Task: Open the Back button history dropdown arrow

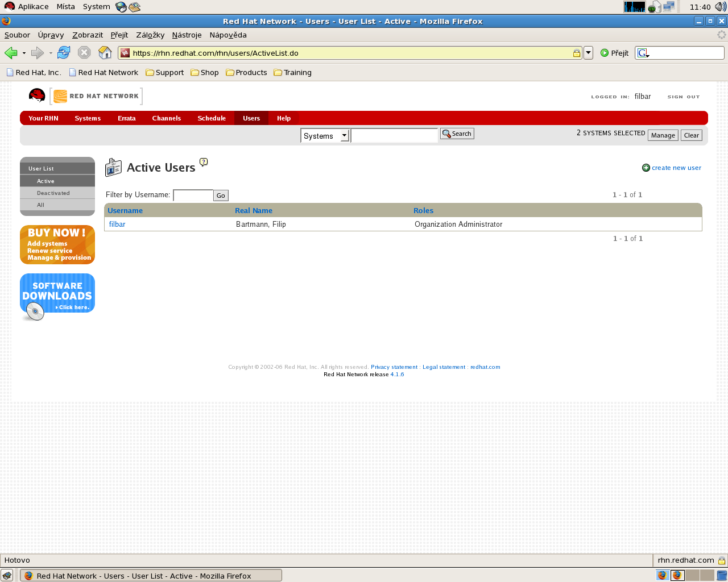Action: pyautogui.click(x=24, y=53)
